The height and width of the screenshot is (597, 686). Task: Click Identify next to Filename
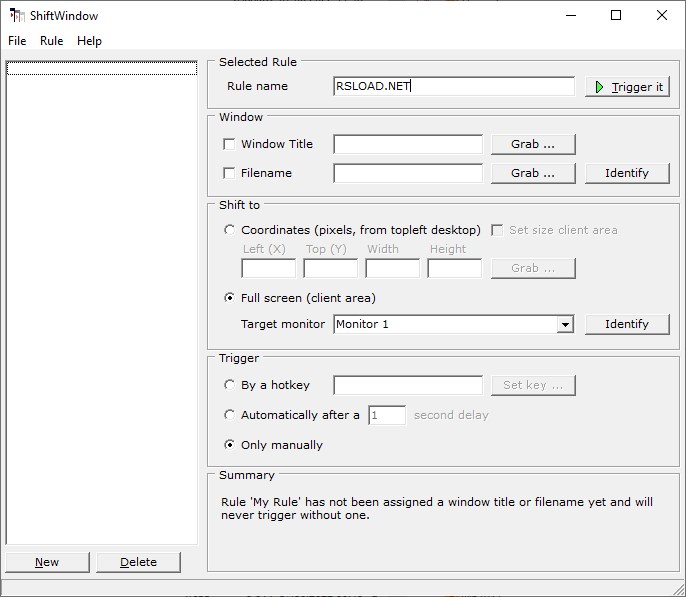coord(627,173)
